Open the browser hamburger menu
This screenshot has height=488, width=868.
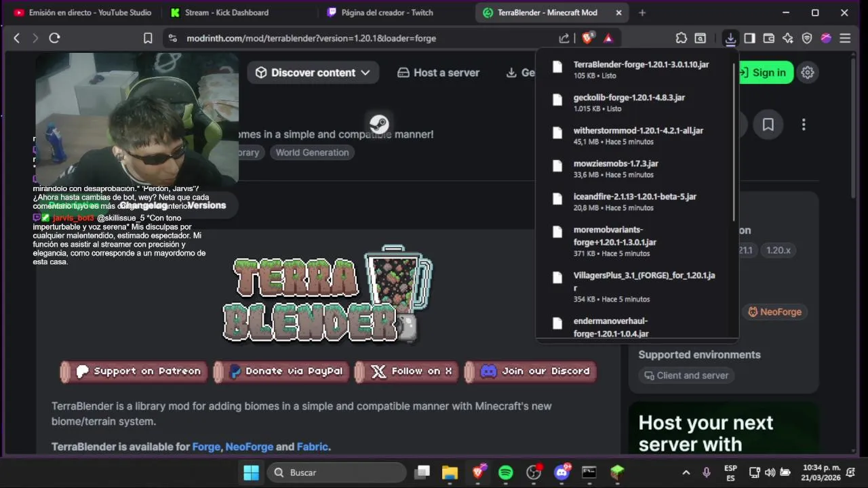click(x=845, y=39)
